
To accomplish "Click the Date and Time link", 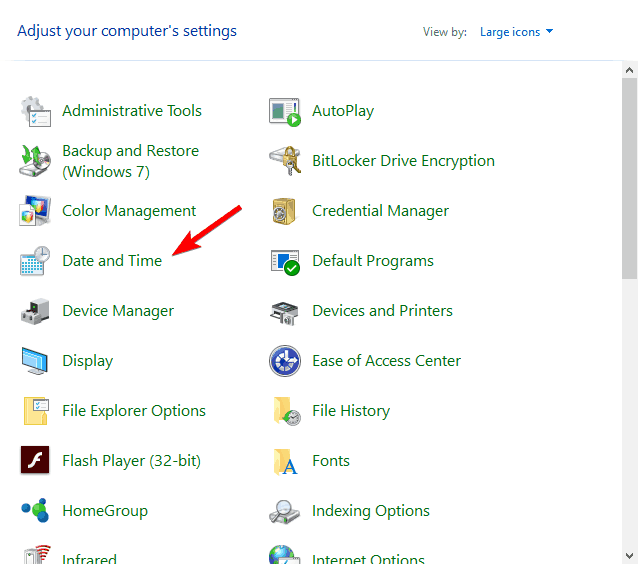I will click(x=112, y=261).
